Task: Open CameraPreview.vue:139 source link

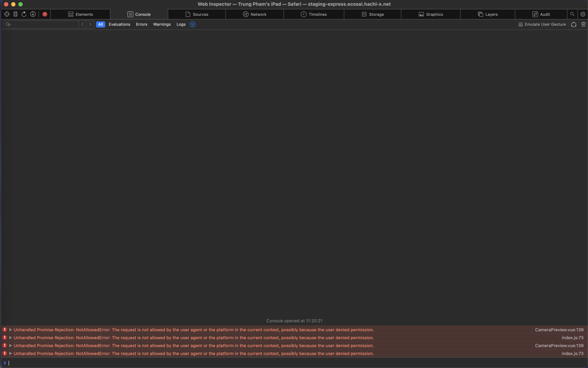Action: [559, 330]
